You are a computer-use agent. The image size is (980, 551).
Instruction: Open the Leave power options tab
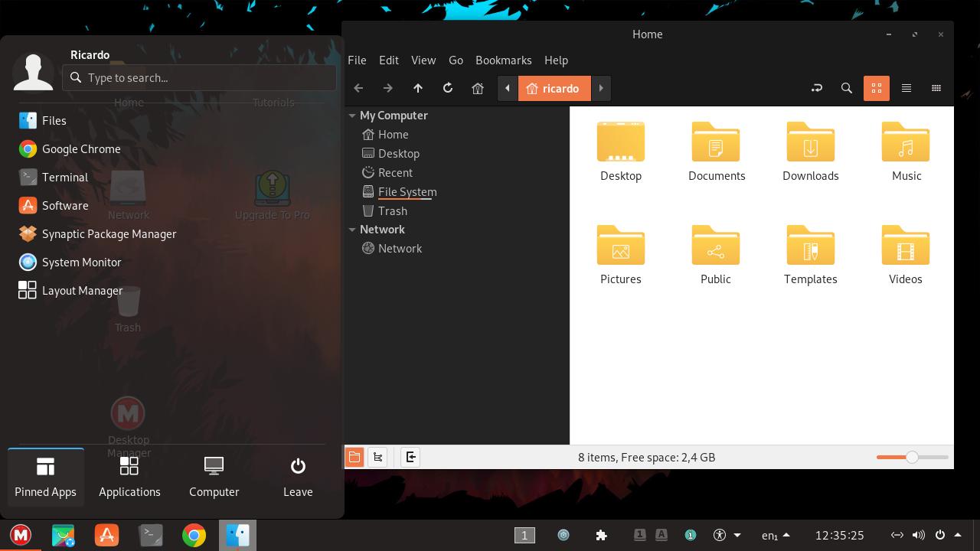(x=298, y=477)
